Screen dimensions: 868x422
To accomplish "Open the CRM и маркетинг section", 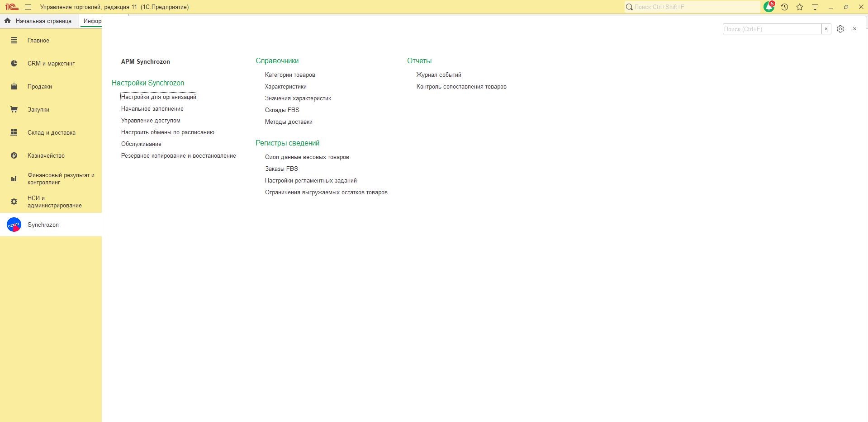I will tap(51, 63).
